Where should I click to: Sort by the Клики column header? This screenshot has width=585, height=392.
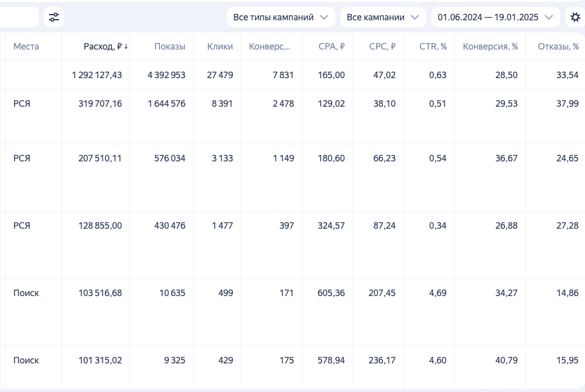pyautogui.click(x=220, y=46)
